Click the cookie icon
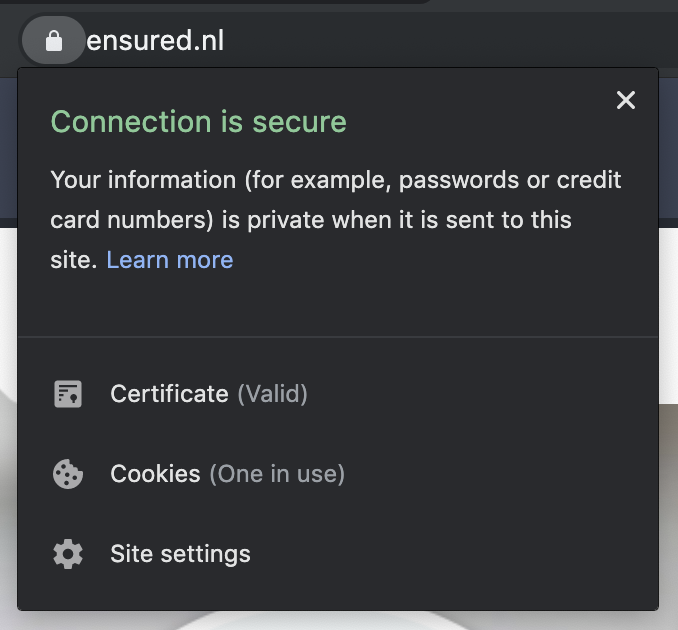The width and height of the screenshot is (678, 630). (x=67, y=474)
